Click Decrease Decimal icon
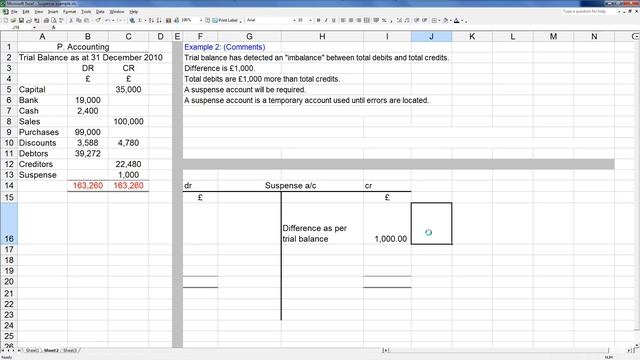Viewport: 640px width, 360px height. point(407,20)
